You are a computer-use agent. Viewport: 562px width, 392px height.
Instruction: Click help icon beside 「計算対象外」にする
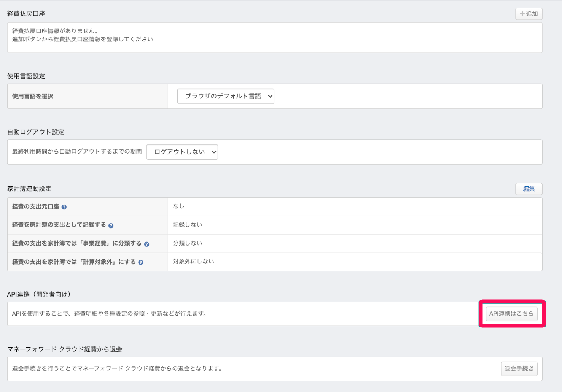pyautogui.click(x=141, y=262)
